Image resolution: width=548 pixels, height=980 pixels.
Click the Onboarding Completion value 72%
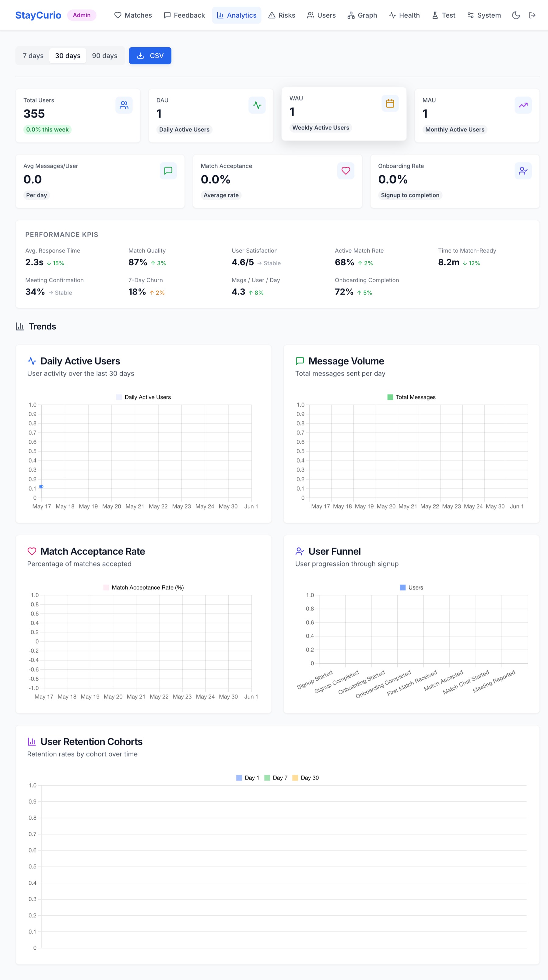point(344,292)
